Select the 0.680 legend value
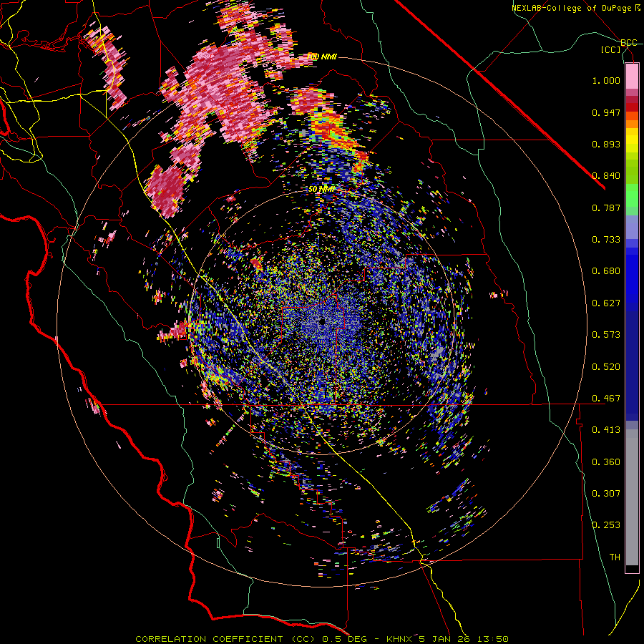Viewport: 644px width, 644px height. [x=606, y=271]
